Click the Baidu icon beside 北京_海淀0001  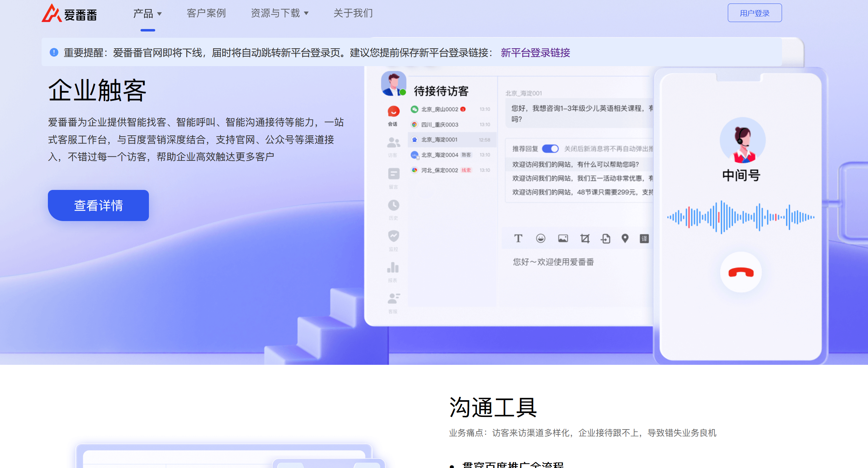click(414, 140)
